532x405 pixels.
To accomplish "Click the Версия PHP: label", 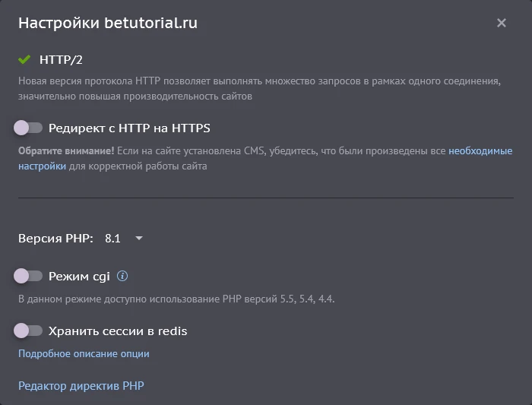I will [x=55, y=238].
